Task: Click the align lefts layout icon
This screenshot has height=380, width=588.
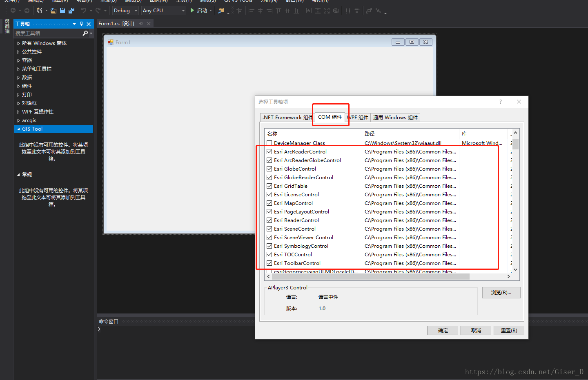Action: [251, 11]
